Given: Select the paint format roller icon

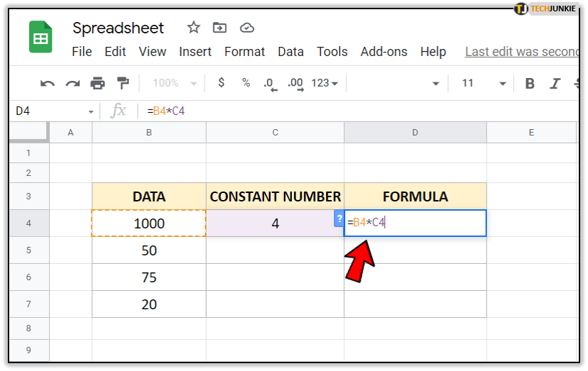Looking at the screenshot, I should click(x=123, y=84).
